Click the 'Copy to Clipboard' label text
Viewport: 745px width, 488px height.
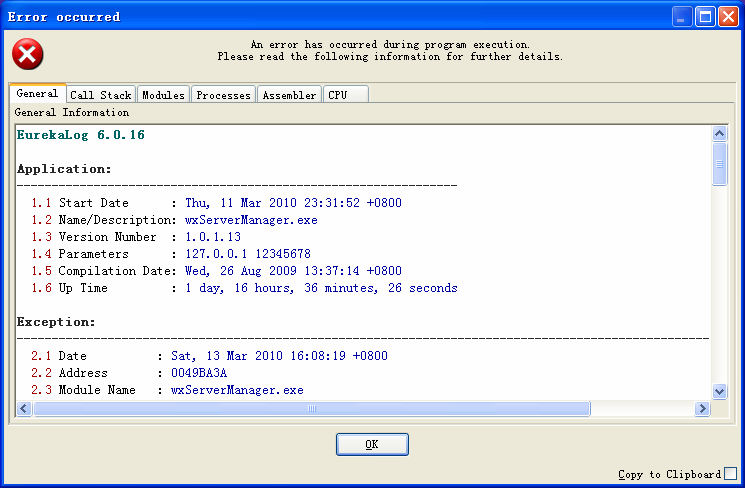tap(670, 474)
